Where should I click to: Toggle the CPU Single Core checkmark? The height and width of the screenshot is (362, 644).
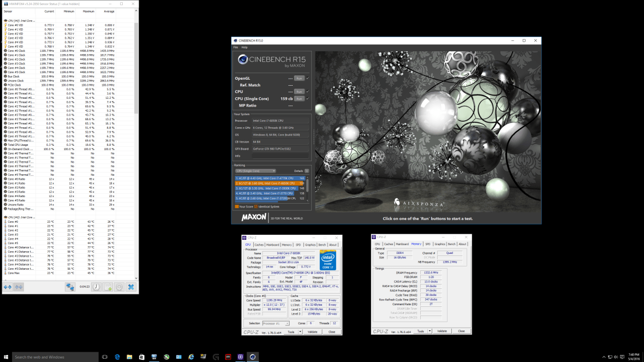click(308, 98)
